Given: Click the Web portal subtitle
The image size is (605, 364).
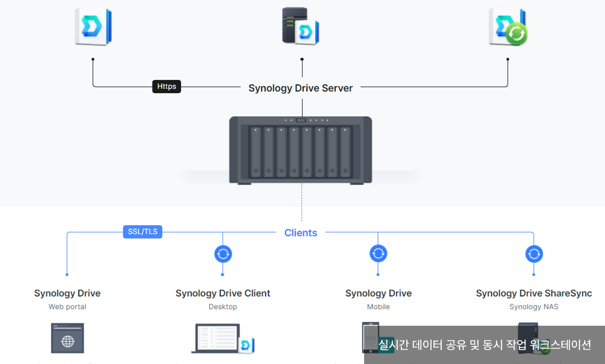Looking at the screenshot, I should tap(67, 306).
